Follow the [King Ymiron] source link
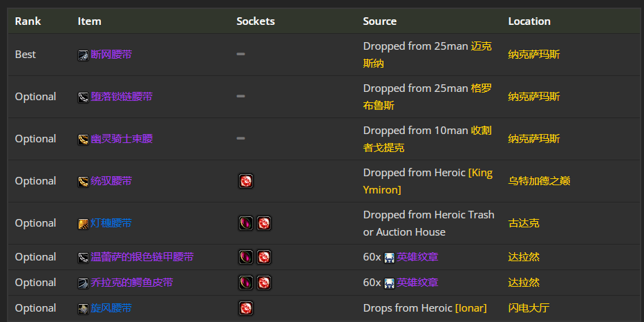Viewport: 644px width, 322px height. tap(428, 181)
